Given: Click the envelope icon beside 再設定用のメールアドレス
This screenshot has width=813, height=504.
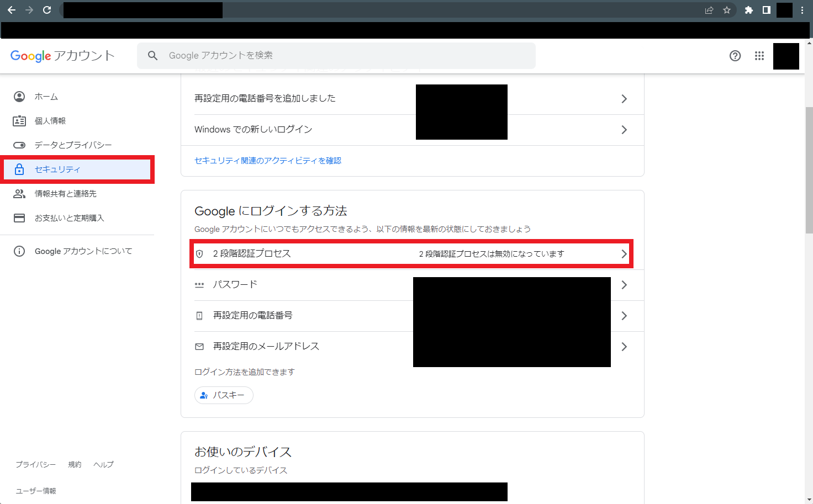Looking at the screenshot, I should 199,347.
